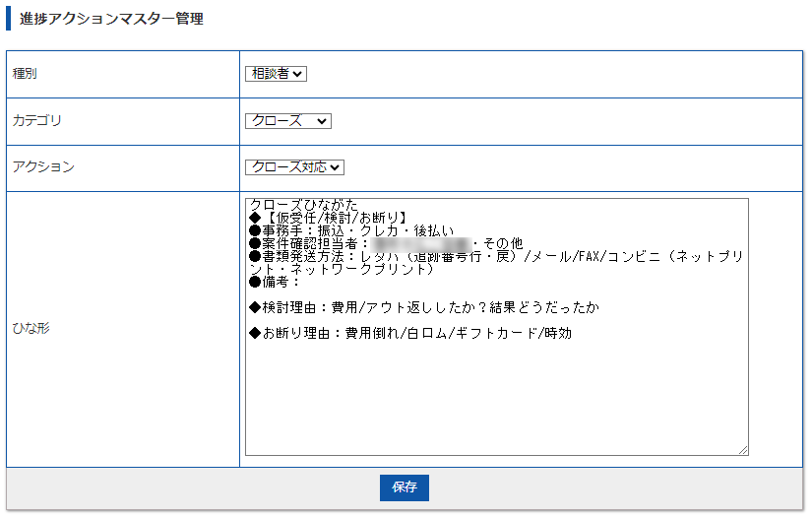812x518 pixels.
Task: Click the 進捗アクションマスター管理 page heading
Action: (x=111, y=19)
